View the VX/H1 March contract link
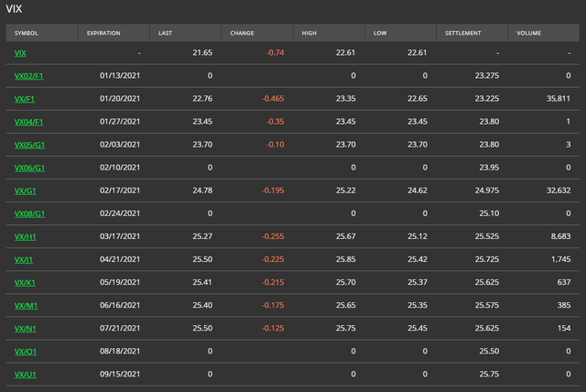Viewport: 586px width, 392px height. point(25,236)
